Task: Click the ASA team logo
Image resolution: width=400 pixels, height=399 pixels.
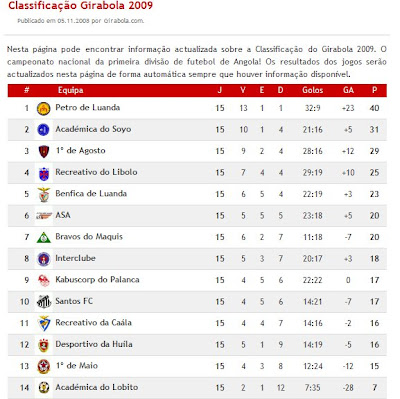Action: click(x=44, y=216)
